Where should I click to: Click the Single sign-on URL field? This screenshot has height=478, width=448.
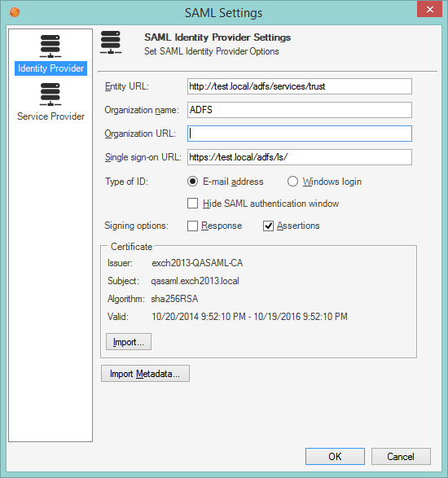click(x=300, y=157)
